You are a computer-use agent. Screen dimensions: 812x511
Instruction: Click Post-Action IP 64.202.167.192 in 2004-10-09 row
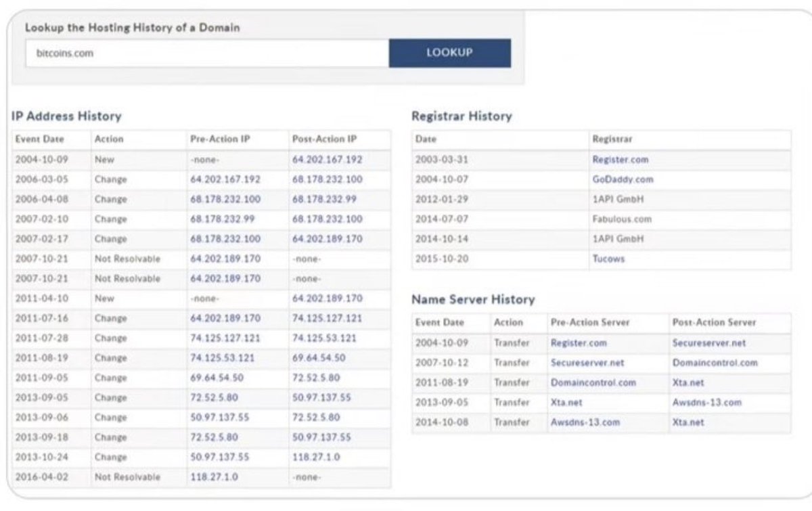[x=327, y=160]
